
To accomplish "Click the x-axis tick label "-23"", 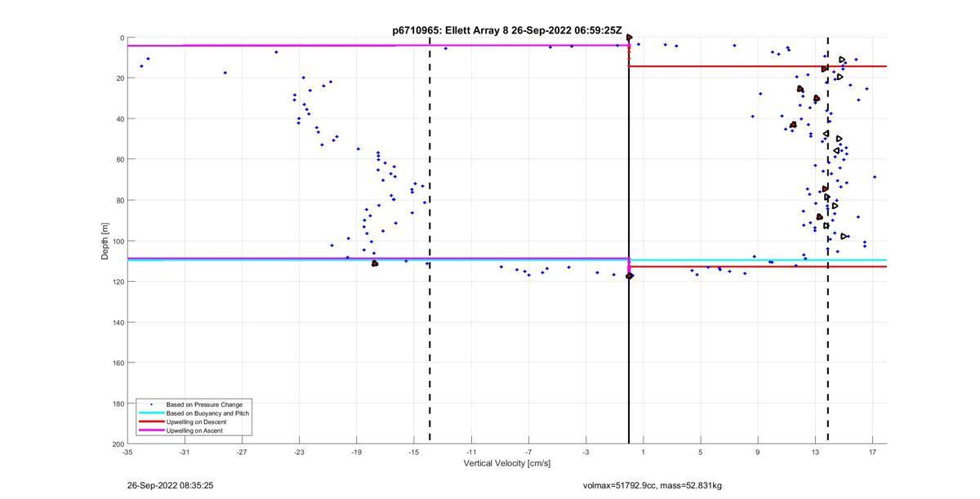I will click(x=299, y=452).
